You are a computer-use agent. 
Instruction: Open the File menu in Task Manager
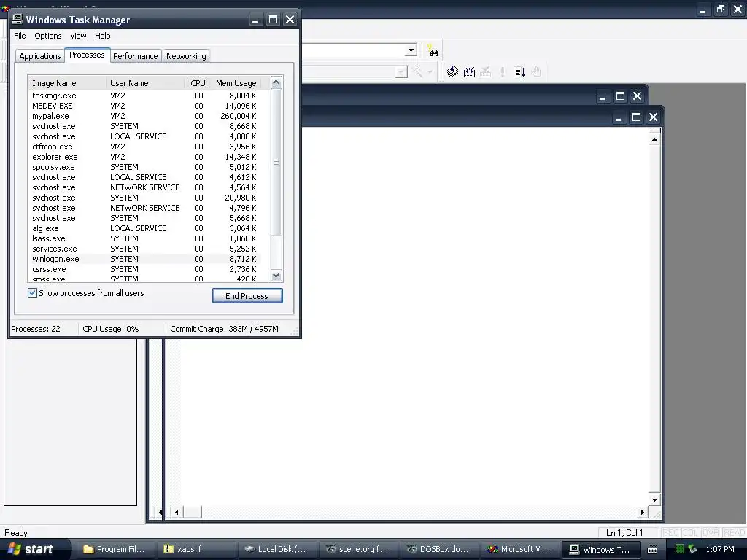[x=20, y=36]
